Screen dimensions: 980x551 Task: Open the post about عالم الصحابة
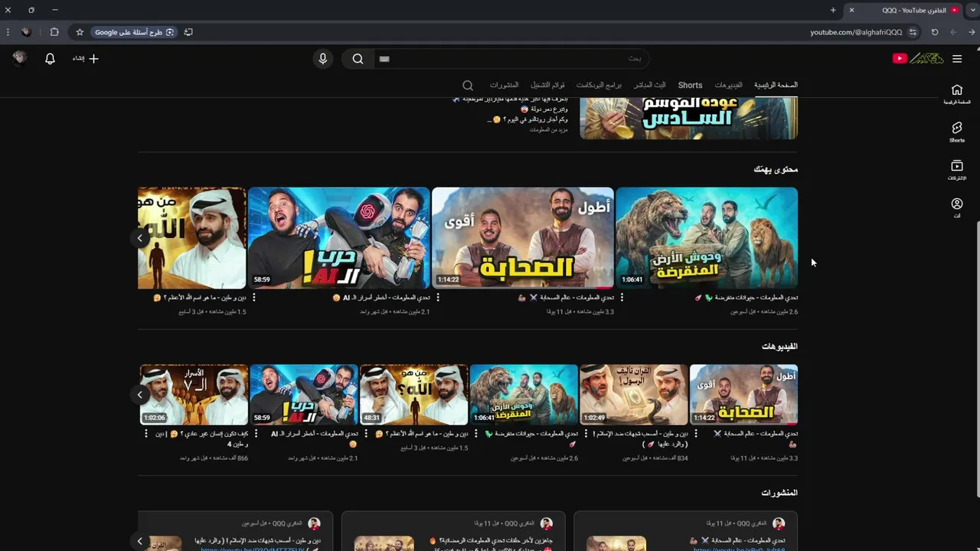point(685,532)
